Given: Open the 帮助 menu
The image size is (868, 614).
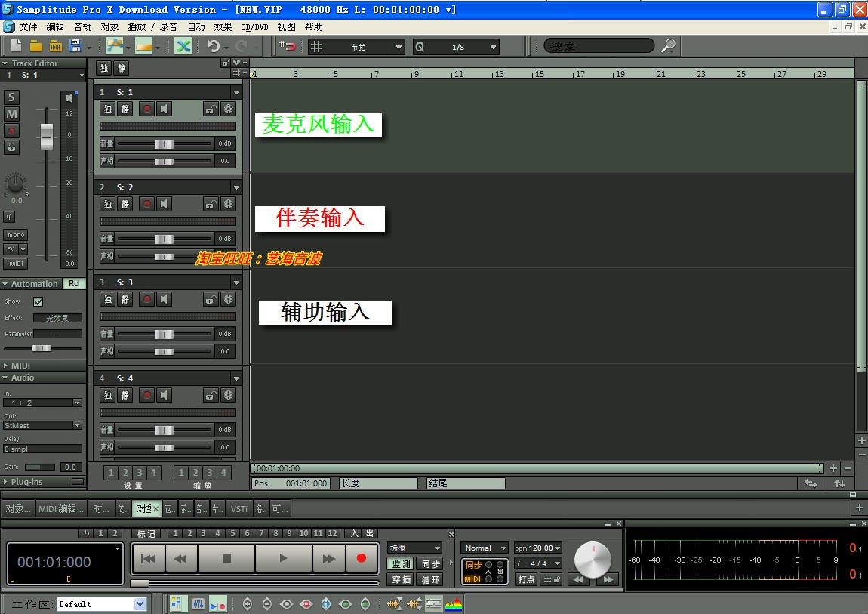Looking at the screenshot, I should 313,26.
